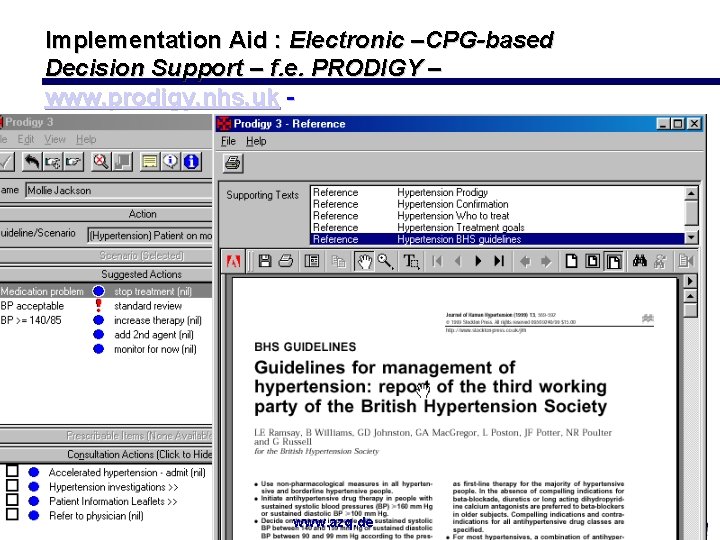Check the Patient Information Leaflets checkbox
Viewport: 720px width, 540px height.
tap(12, 500)
